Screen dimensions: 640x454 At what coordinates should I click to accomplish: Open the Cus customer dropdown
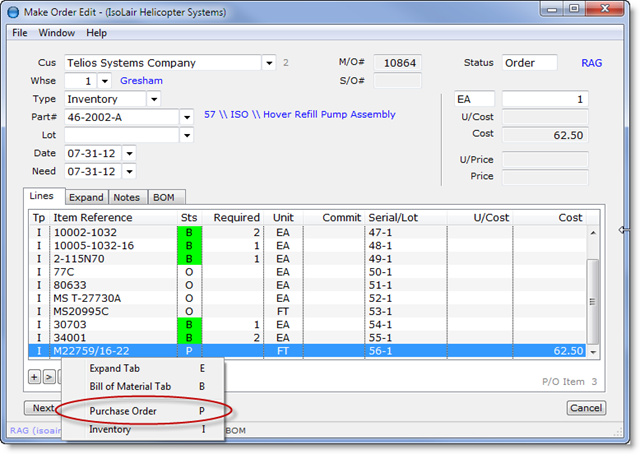click(x=269, y=63)
